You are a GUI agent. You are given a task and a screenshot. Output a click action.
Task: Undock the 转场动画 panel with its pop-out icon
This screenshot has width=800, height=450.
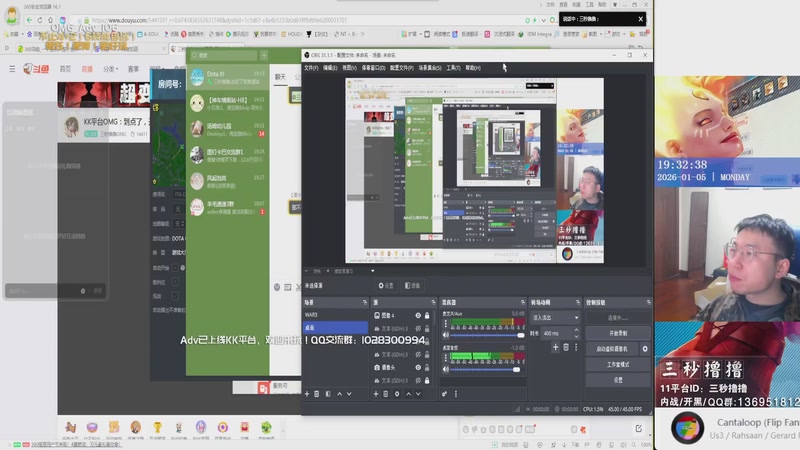pyautogui.click(x=578, y=303)
